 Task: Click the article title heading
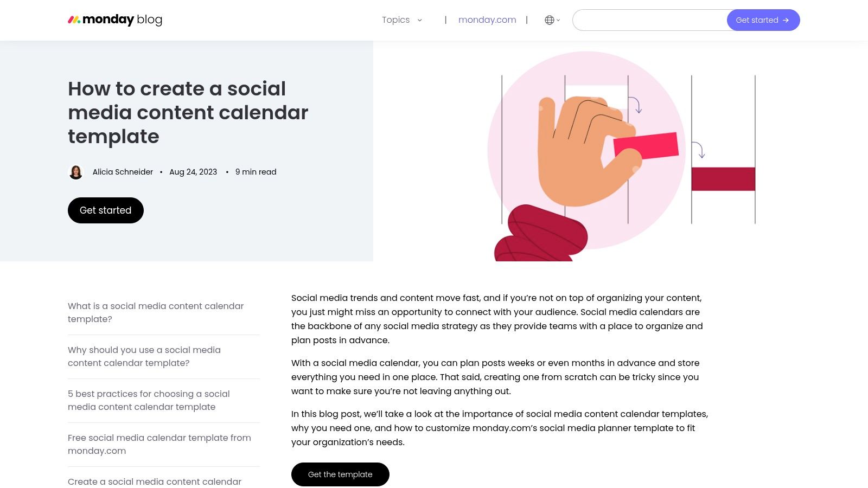188,113
